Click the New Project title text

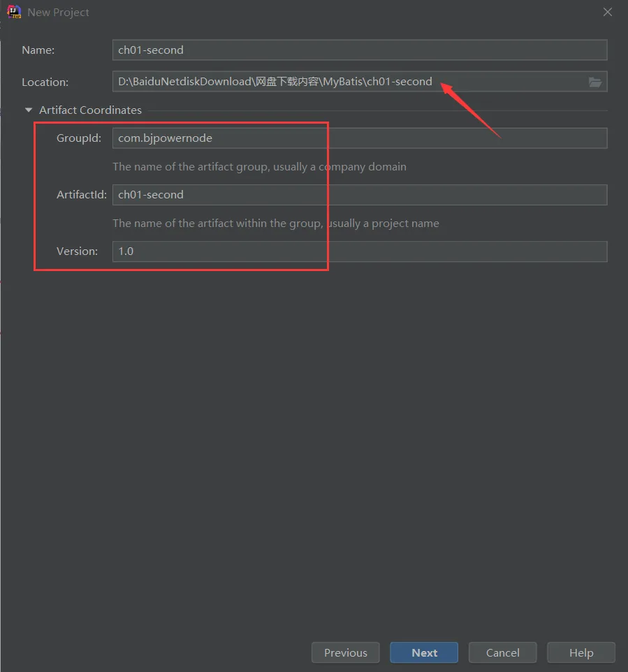[x=58, y=13]
